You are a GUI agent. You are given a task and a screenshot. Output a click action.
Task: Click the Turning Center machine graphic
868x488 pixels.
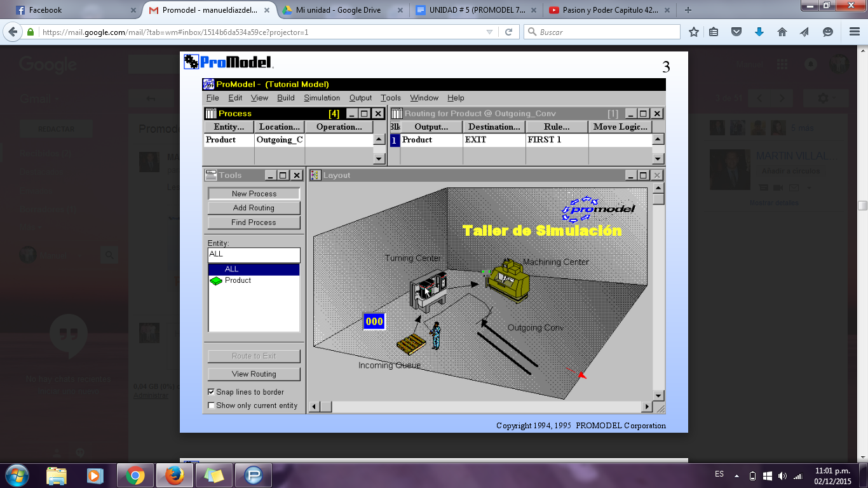tap(428, 291)
